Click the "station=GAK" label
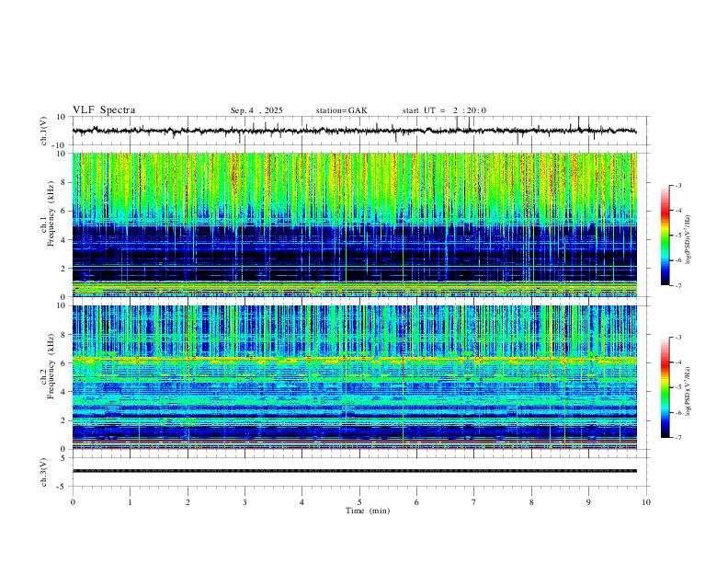The height and width of the screenshot is (563, 728). click(341, 110)
